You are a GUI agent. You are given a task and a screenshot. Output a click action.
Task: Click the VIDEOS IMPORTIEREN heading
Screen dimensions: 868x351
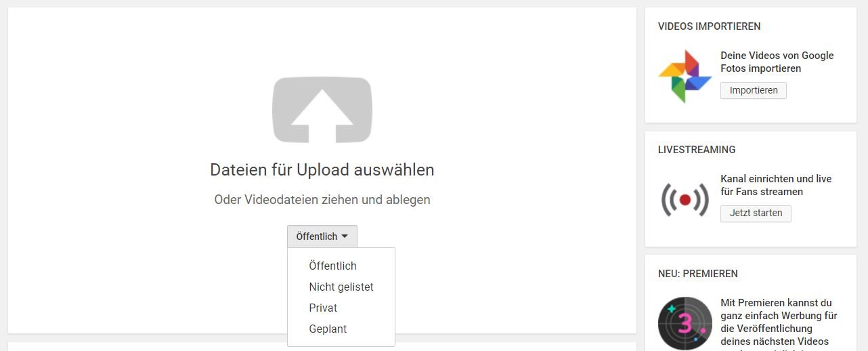(x=709, y=26)
